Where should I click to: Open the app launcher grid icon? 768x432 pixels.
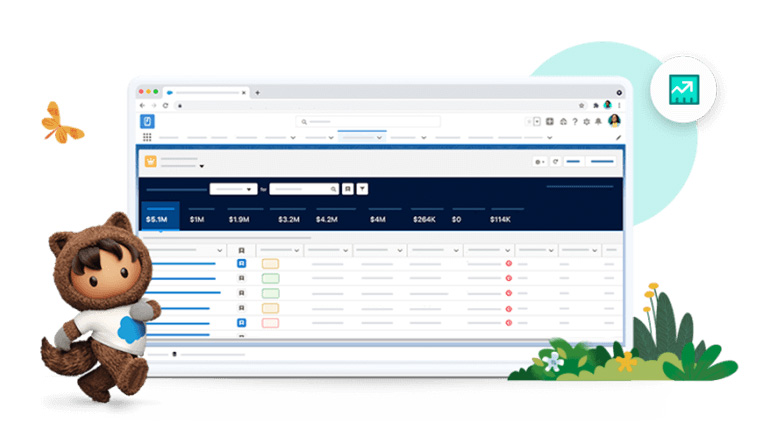point(149,137)
